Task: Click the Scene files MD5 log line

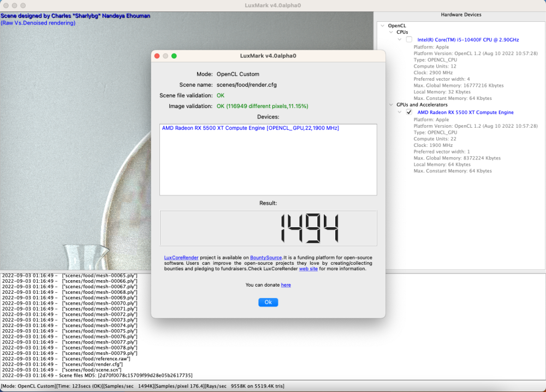Action: pos(97,375)
